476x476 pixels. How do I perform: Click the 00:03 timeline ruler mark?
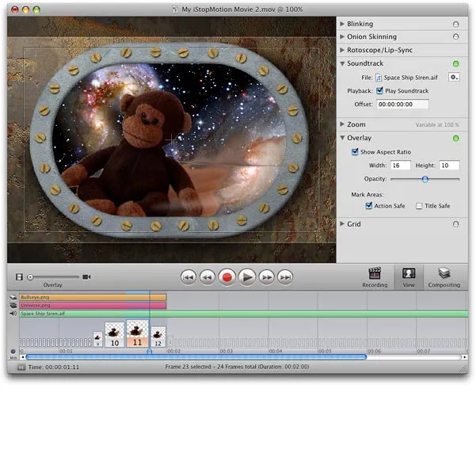pos(227,351)
